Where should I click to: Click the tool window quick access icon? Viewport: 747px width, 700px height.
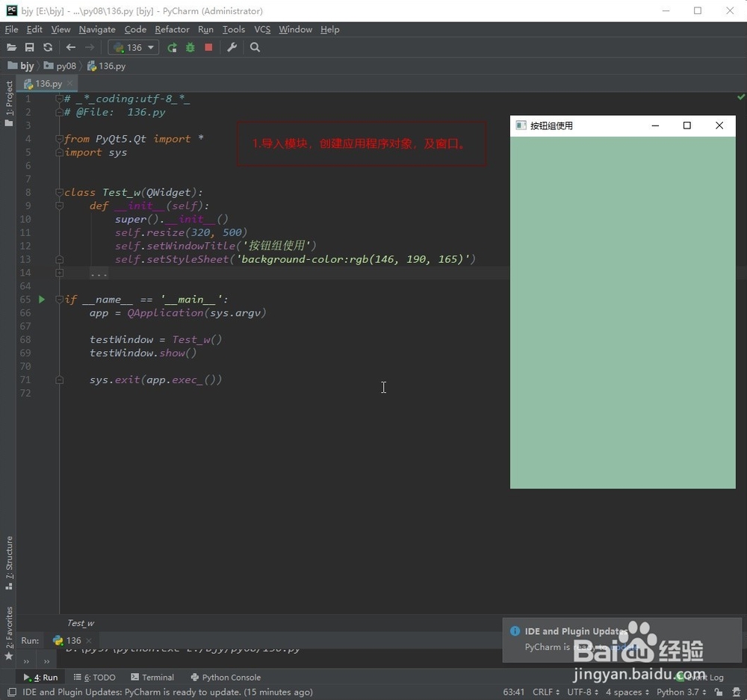point(13,692)
